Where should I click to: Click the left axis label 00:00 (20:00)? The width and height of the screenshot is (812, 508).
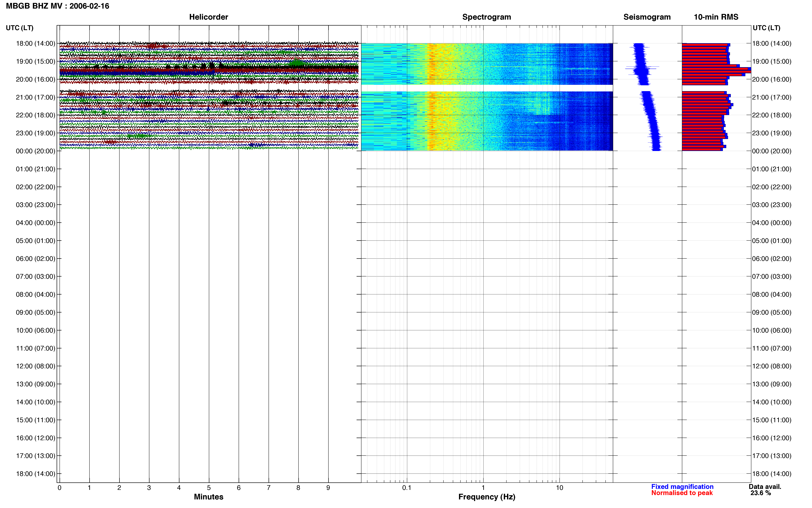click(36, 151)
